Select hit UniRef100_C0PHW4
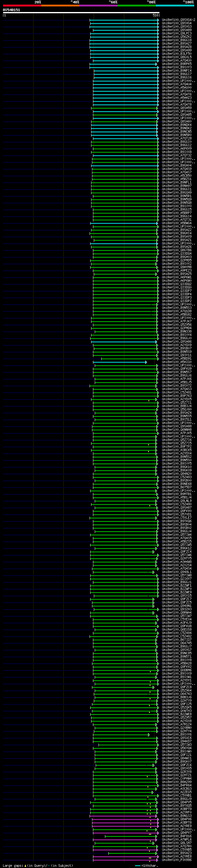The width and height of the screenshot is (197, 868). coord(177,778)
